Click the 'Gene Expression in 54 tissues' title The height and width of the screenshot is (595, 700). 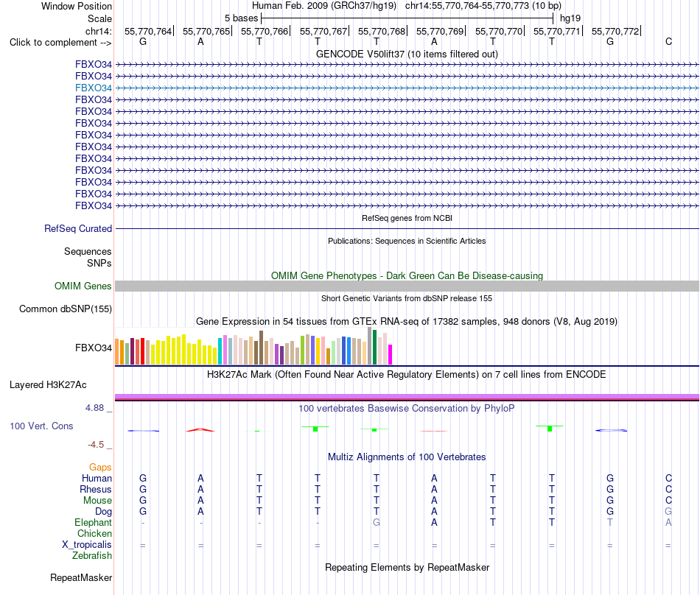[x=407, y=322]
